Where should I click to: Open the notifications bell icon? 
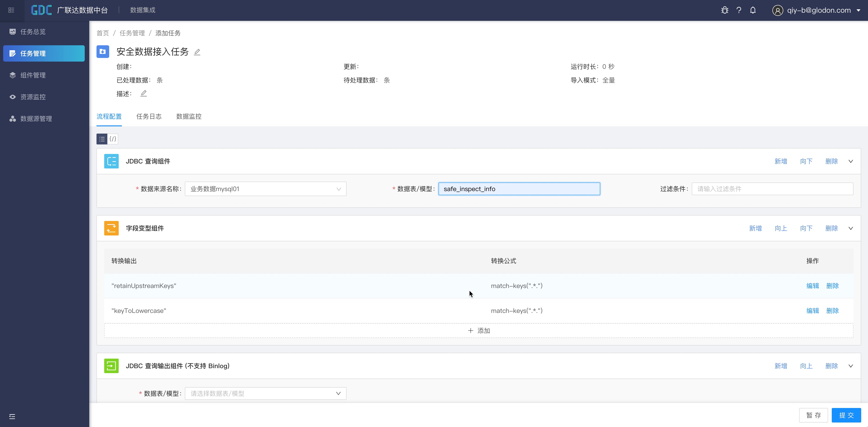pyautogui.click(x=753, y=10)
